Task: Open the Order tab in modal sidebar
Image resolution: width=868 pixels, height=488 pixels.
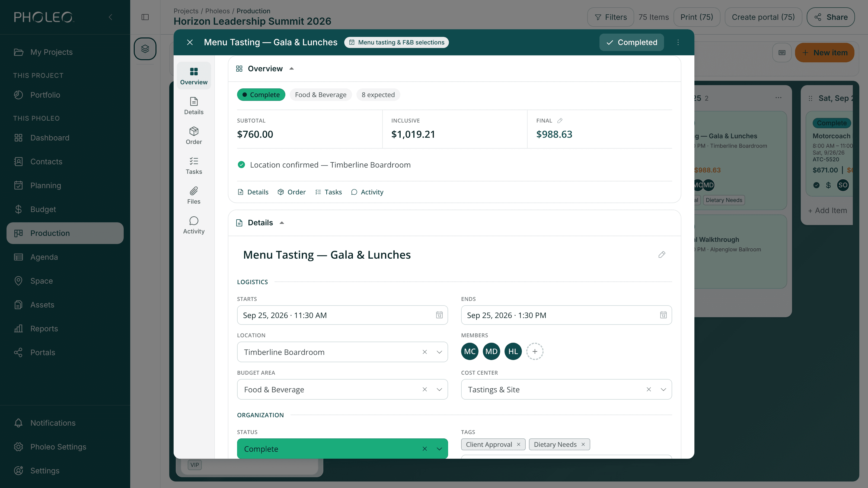Action: (194, 135)
